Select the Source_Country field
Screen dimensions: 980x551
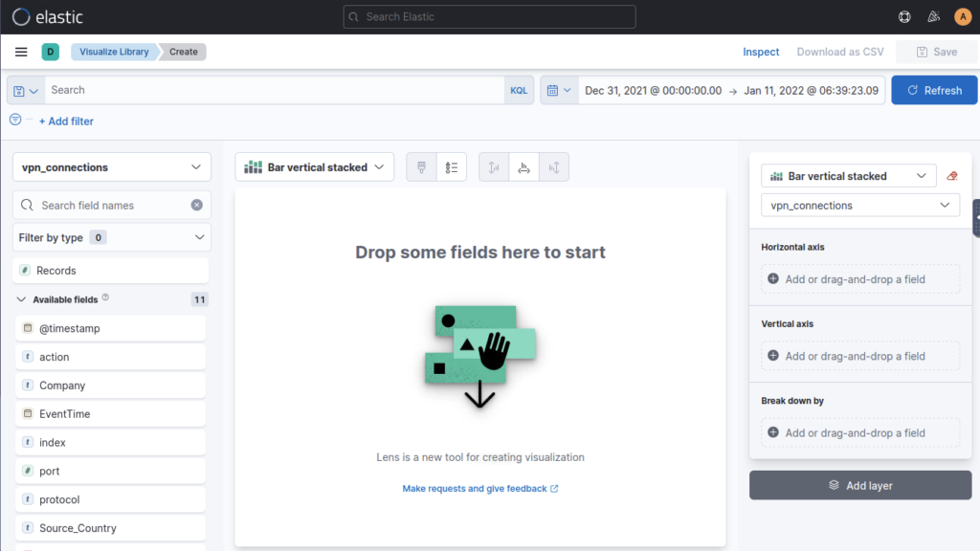click(x=111, y=528)
